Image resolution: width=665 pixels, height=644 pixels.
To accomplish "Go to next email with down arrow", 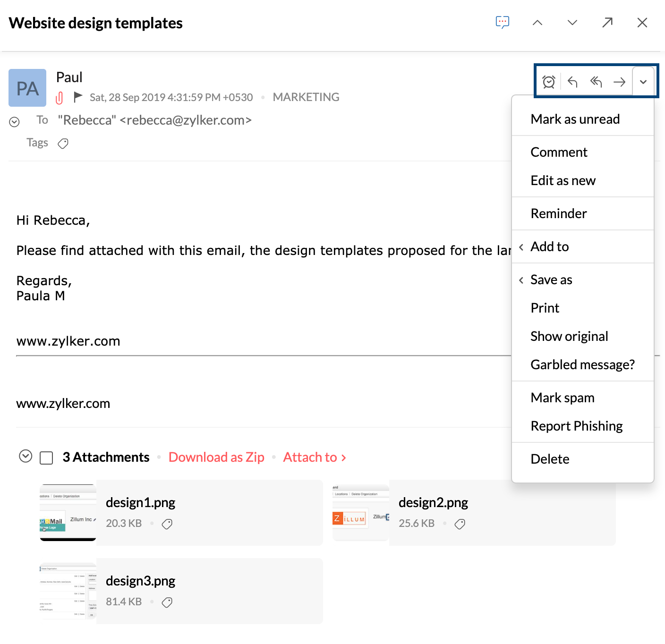I will (572, 23).
